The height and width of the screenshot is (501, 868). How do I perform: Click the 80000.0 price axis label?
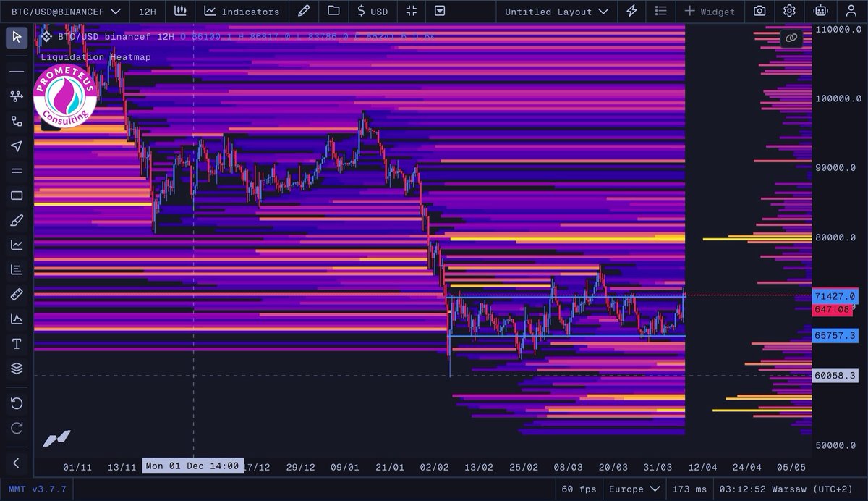[x=835, y=237]
